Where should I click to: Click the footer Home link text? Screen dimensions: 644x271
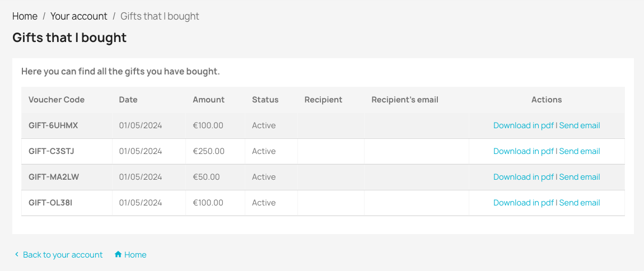pos(136,255)
